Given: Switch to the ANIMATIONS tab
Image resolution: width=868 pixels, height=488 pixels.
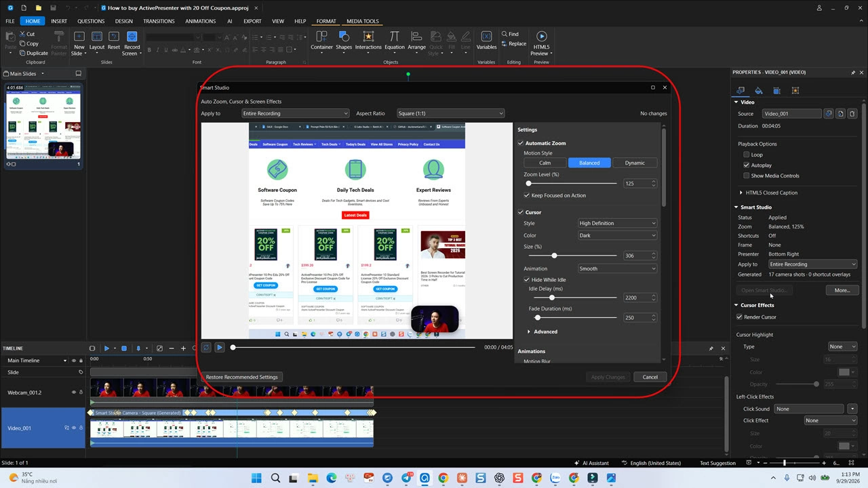Looking at the screenshot, I should pyautogui.click(x=201, y=21).
